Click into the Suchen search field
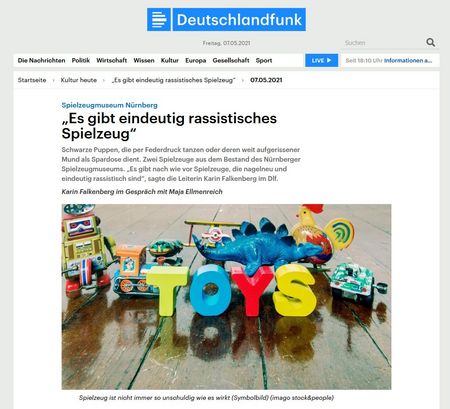 pyautogui.click(x=383, y=43)
